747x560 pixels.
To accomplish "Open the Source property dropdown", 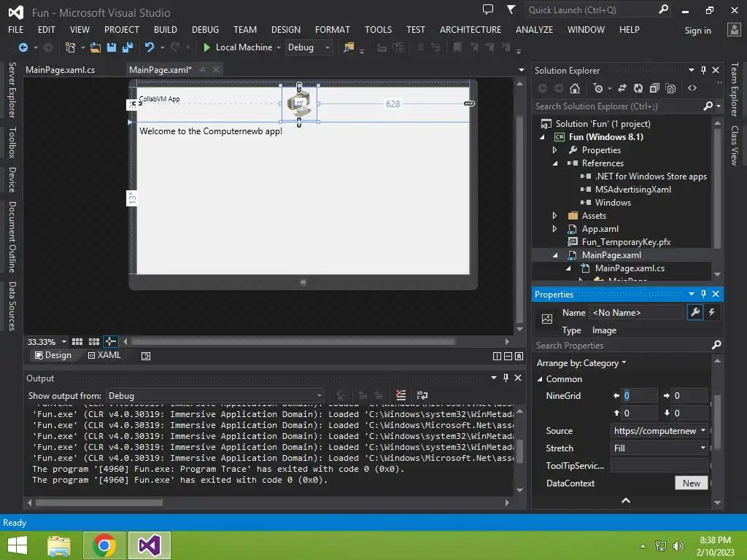I will pyautogui.click(x=703, y=430).
